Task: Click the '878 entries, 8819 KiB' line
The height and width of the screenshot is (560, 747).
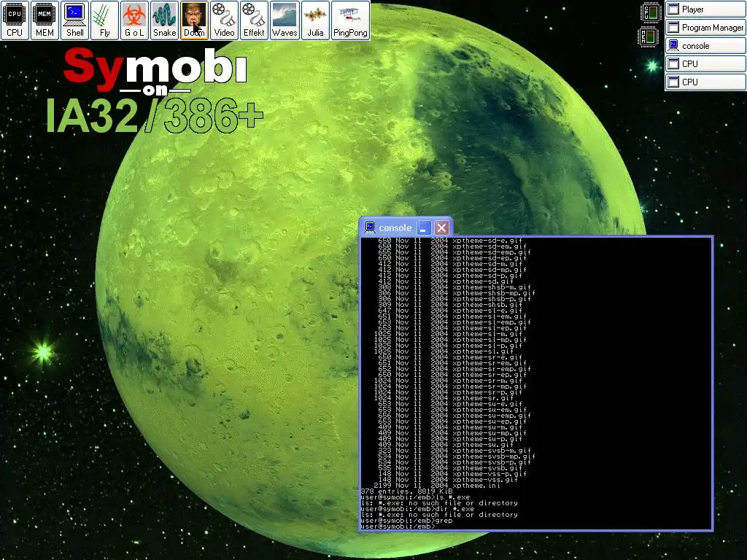Action: coord(407,491)
